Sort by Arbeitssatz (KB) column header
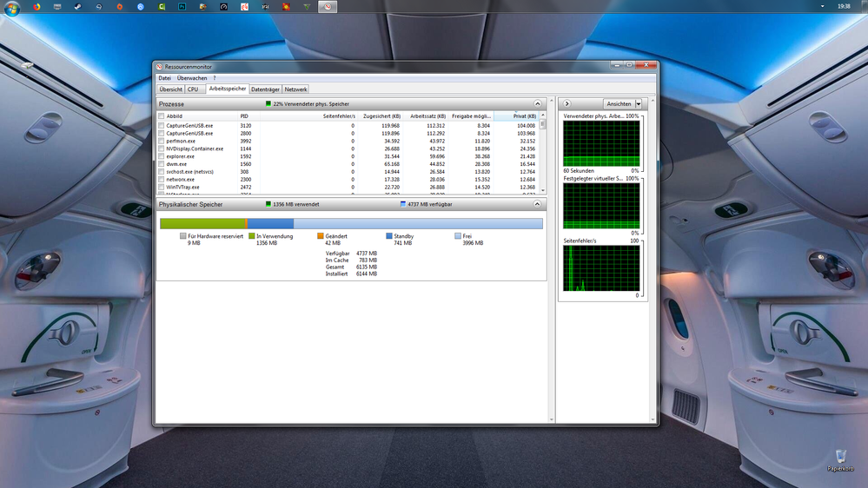868x488 pixels. click(x=426, y=116)
